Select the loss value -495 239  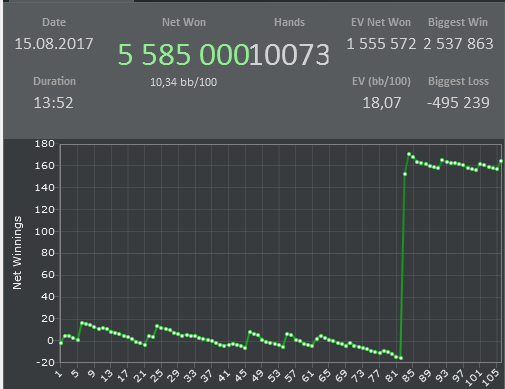tap(458, 103)
